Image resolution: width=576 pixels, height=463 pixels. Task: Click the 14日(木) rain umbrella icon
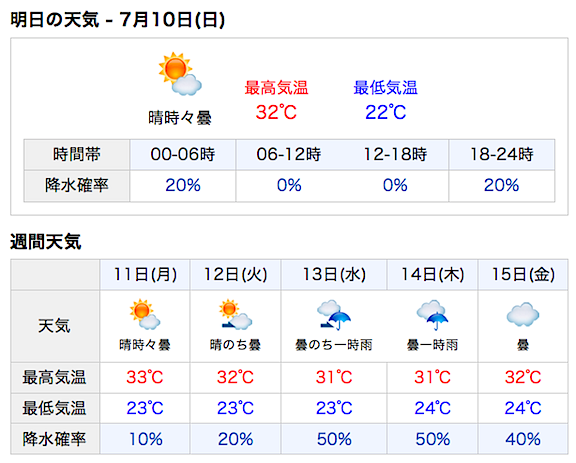pos(432,315)
